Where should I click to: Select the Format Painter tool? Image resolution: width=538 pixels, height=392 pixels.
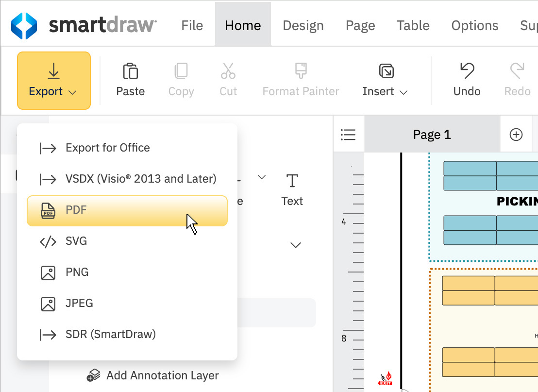coord(301,80)
